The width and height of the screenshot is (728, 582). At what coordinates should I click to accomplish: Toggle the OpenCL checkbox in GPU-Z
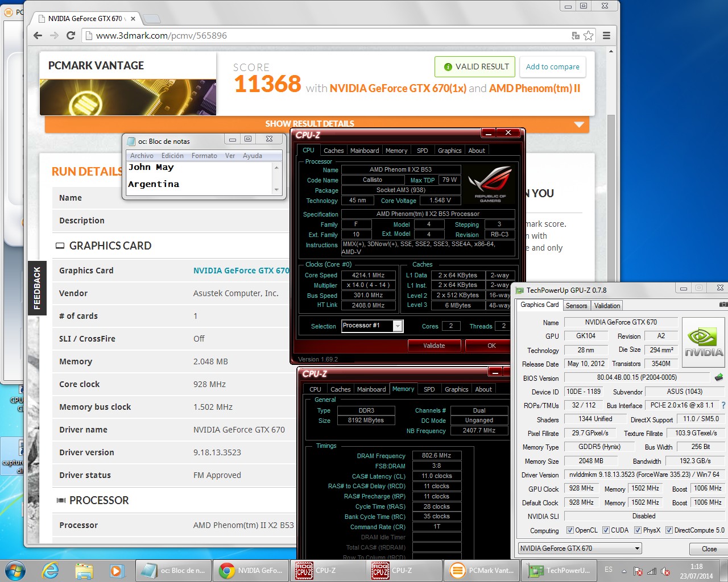coord(570,530)
